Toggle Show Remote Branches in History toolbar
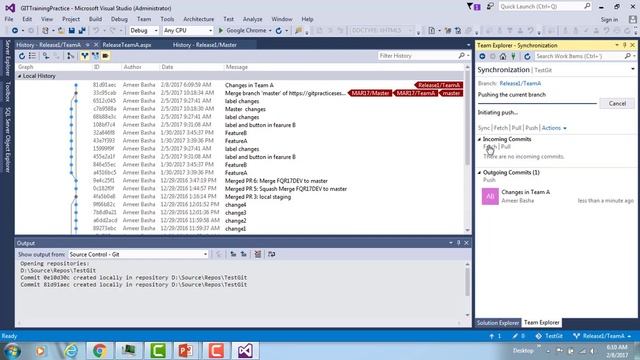 95,56
